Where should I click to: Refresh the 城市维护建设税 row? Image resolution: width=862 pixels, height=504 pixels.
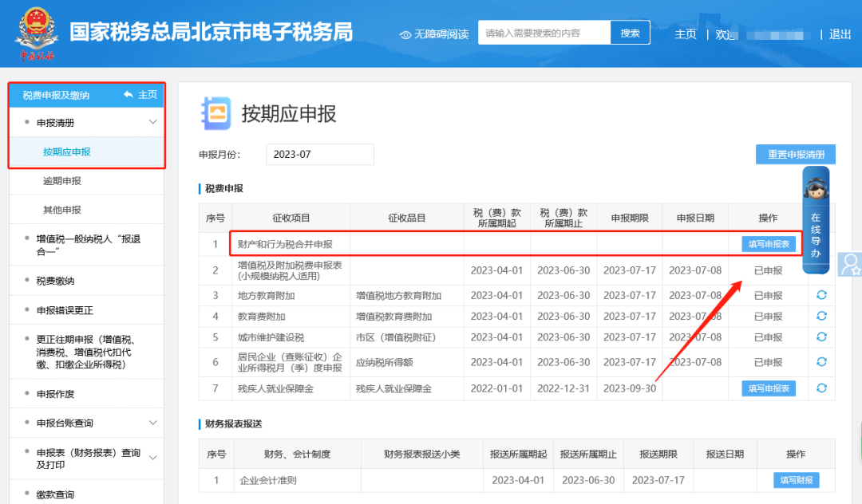pyautogui.click(x=821, y=337)
